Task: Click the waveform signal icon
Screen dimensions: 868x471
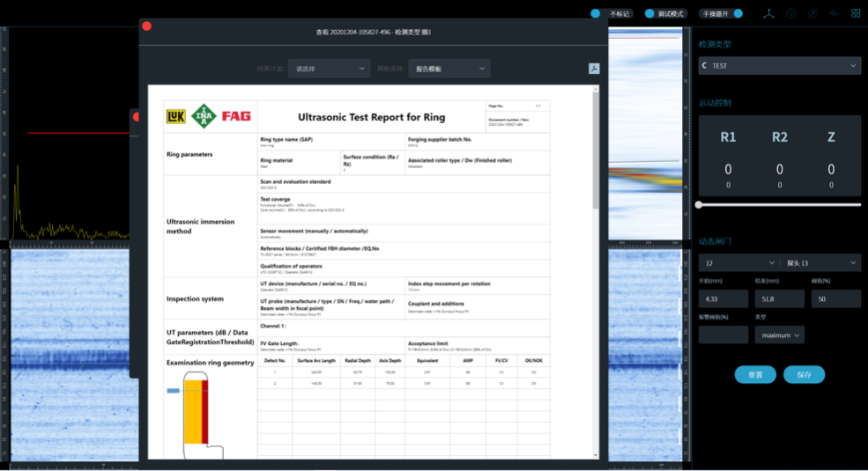Action: click(835, 14)
